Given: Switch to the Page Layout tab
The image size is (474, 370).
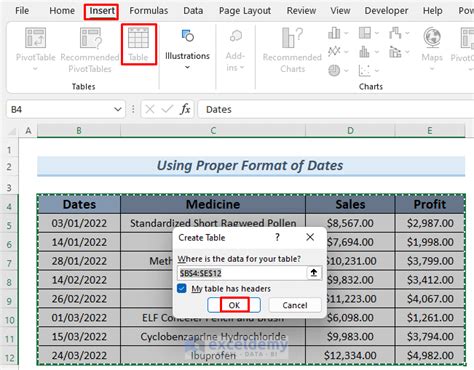Looking at the screenshot, I should 245,11.
